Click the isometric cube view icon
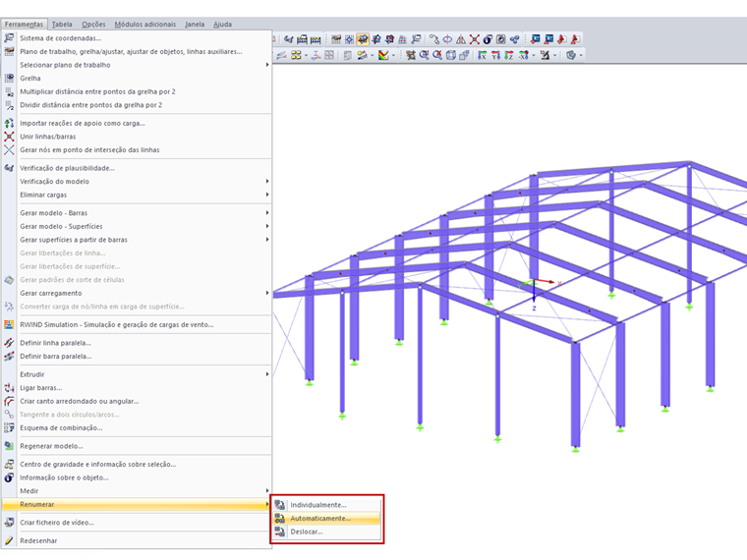Viewport: 747px width, 560px height. click(x=451, y=55)
